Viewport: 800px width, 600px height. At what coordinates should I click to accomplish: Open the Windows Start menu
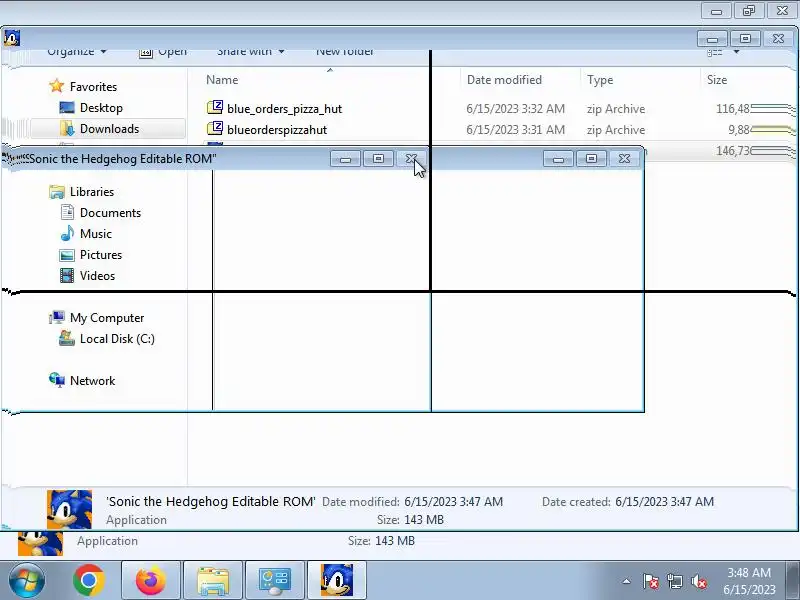pos(27,580)
